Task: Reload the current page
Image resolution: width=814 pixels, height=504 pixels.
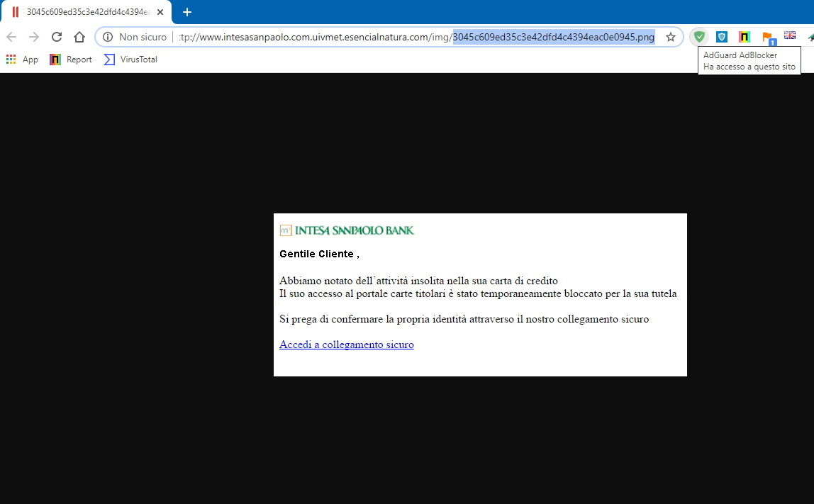Action: [57, 37]
